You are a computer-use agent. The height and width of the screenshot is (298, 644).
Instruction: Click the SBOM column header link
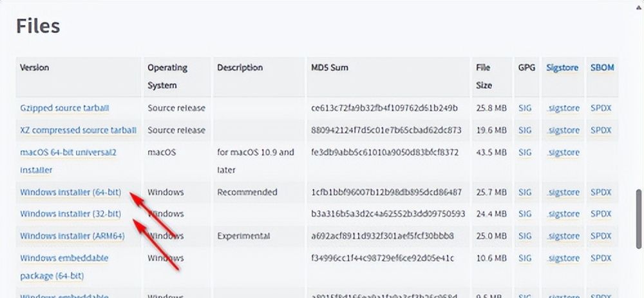[602, 68]
